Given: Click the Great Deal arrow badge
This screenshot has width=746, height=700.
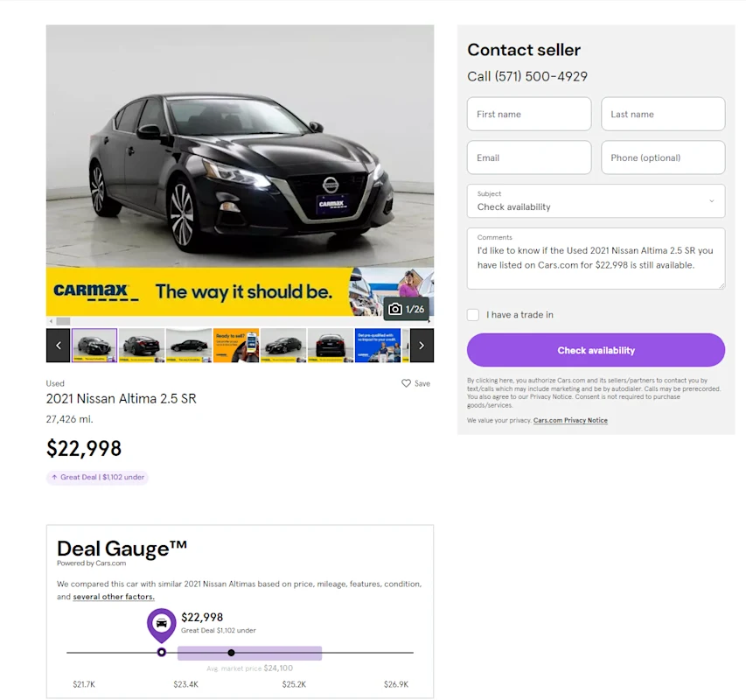Looking at the screenshot, I should click(x=98, y=477).
